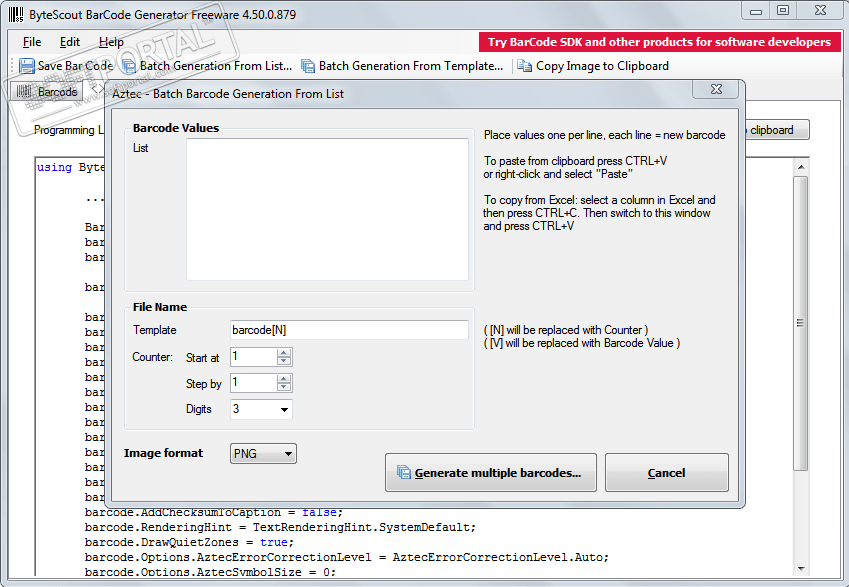
Task: Click inside the barcode values List box
Action: (327, 210)
